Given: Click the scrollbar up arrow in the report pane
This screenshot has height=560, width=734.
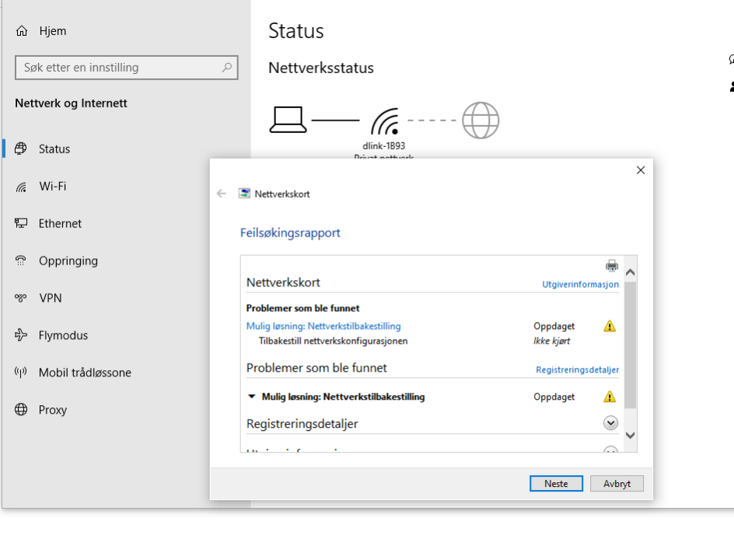Looking at the screenshot, I should [x=630, y=271].
